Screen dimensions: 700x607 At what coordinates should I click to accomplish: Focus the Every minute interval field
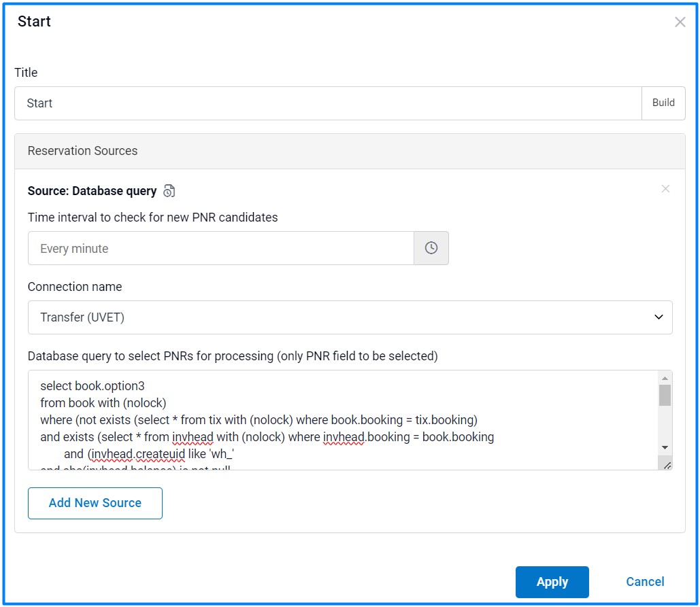coord(220,248)
